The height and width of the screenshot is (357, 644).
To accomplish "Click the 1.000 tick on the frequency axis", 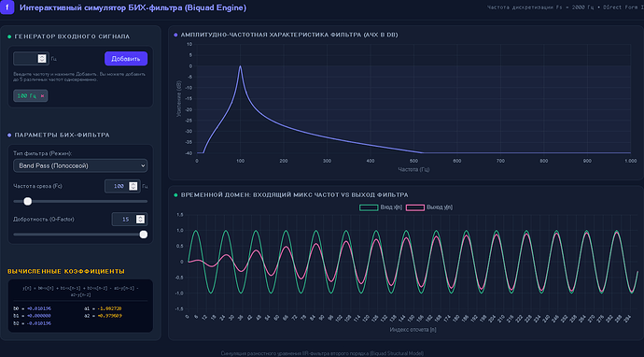I will point(630,161).
